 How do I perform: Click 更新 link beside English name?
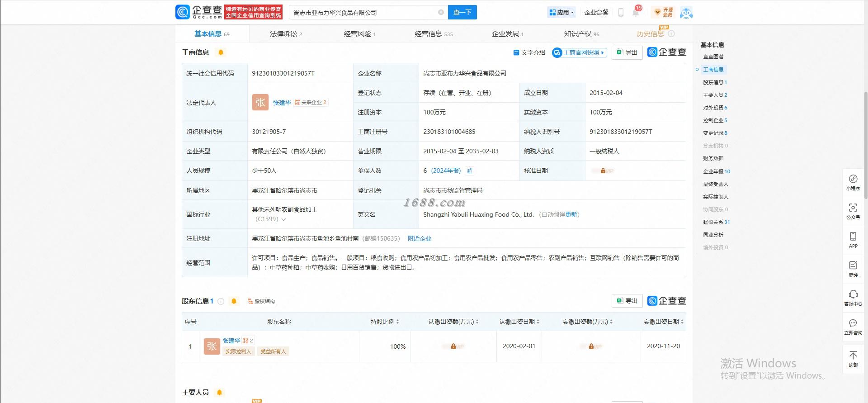point(571,214)
